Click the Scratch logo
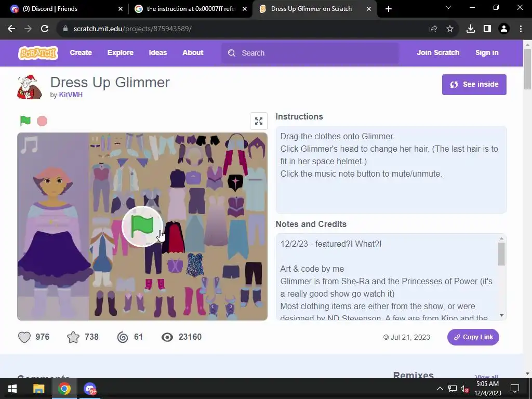 pyautogui.click(x=38, y=53)
